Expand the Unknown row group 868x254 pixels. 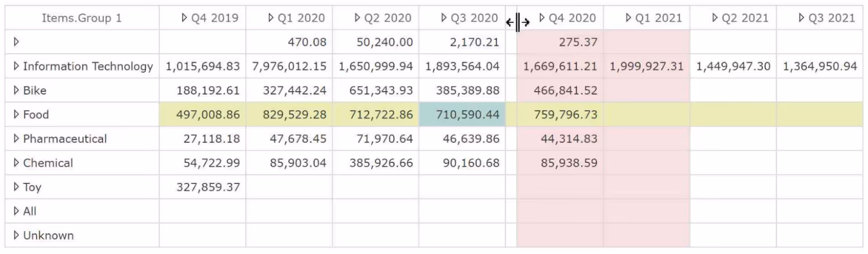(16, 236)
